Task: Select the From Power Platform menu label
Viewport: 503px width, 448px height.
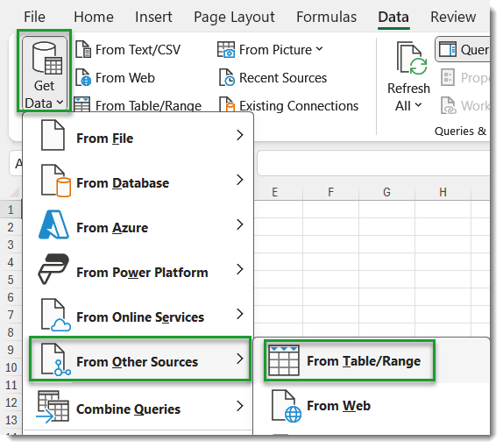Action: [142, 273]
